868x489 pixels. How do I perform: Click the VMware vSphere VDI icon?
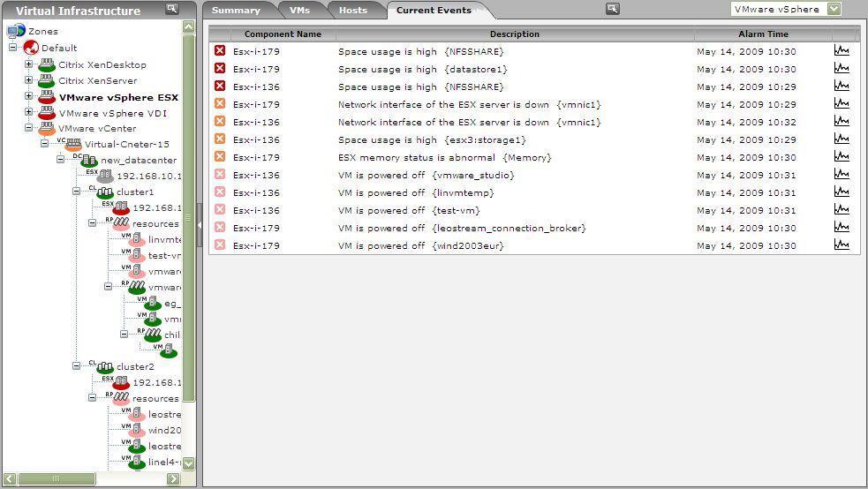(47, 113)
